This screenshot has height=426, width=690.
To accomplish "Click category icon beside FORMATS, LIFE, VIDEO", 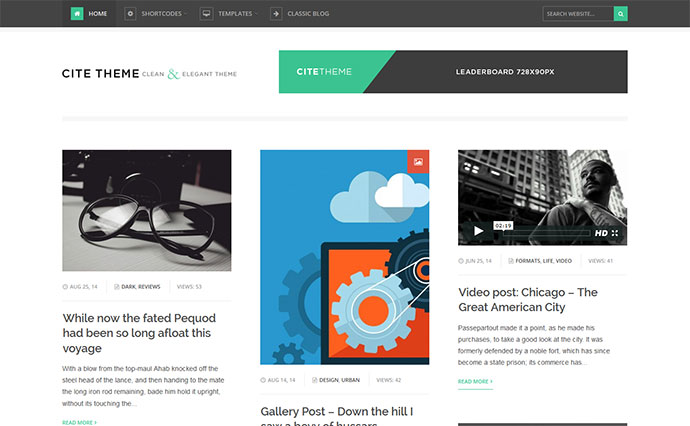I will coord(511,261).
